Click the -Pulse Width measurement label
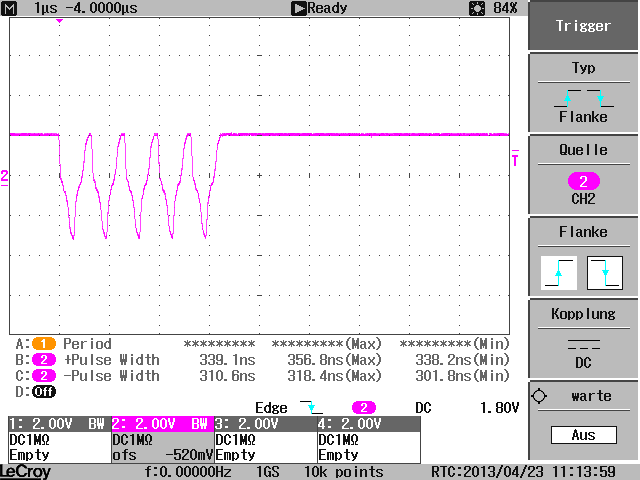Image resolution: width=640 pixels, height=480 pixels. [111, 376]
